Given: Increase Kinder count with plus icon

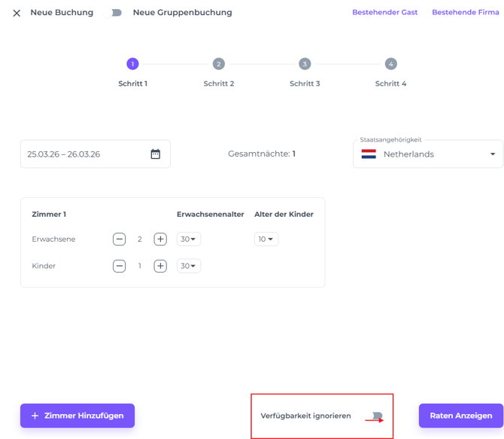Looking at the screenshot, I should click(x=160, y=266).
